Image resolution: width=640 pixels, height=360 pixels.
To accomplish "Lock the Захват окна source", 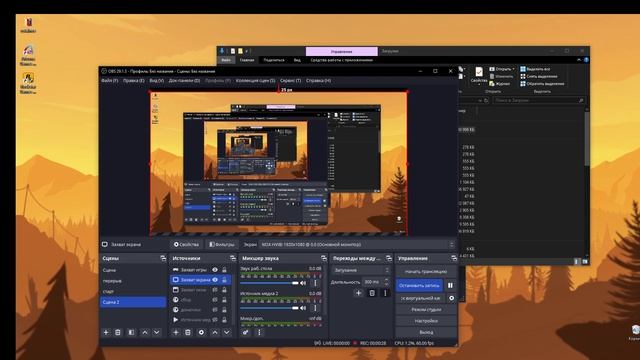I will [x=224, y=290].
